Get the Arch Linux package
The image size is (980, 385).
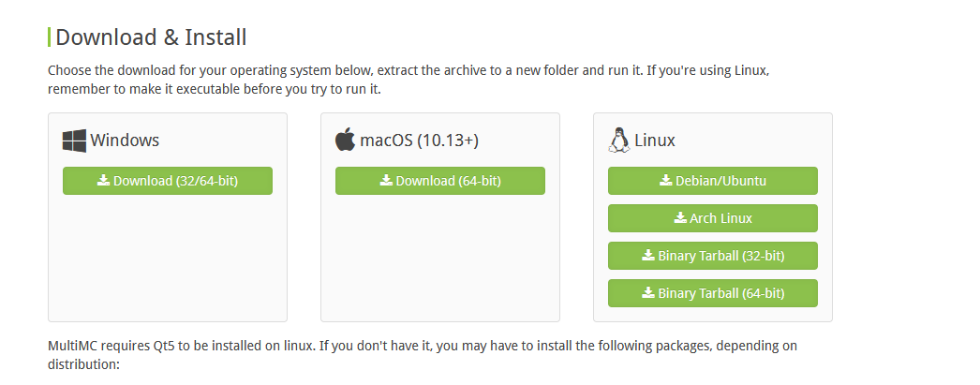tap(713, 218)
